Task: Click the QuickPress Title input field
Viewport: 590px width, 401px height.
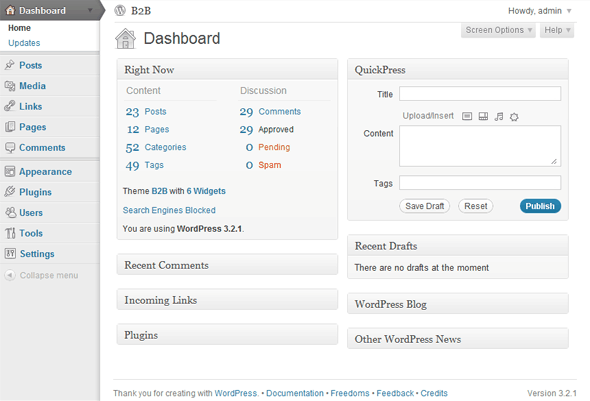Action: 480,94
